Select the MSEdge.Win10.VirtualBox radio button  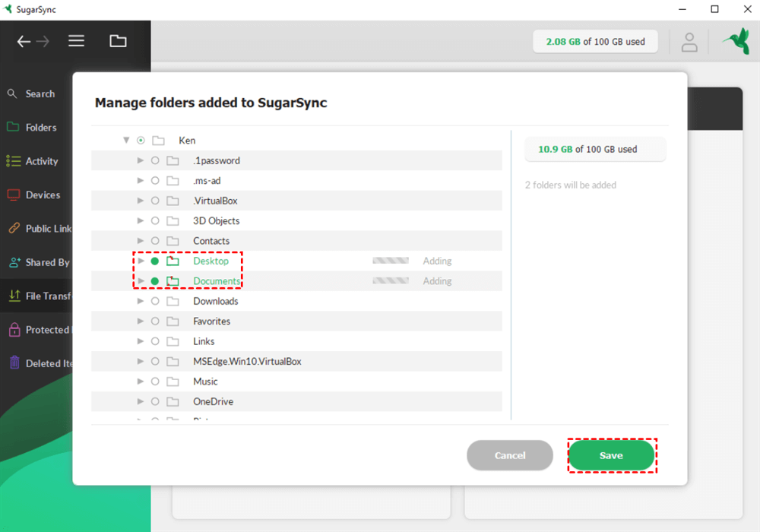tap(155, 362)
